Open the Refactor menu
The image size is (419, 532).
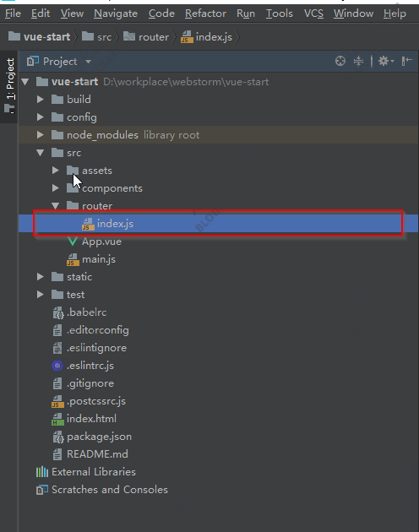205,14
